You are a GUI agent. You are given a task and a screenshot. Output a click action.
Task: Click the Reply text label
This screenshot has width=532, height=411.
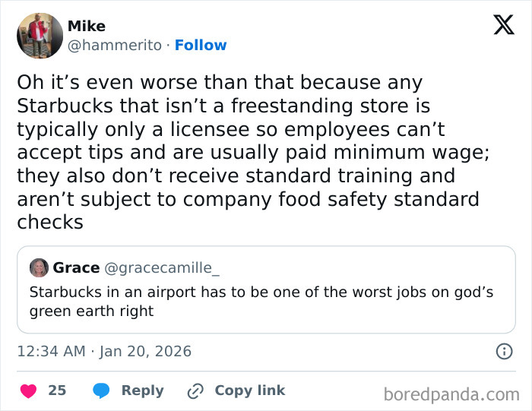142,390
